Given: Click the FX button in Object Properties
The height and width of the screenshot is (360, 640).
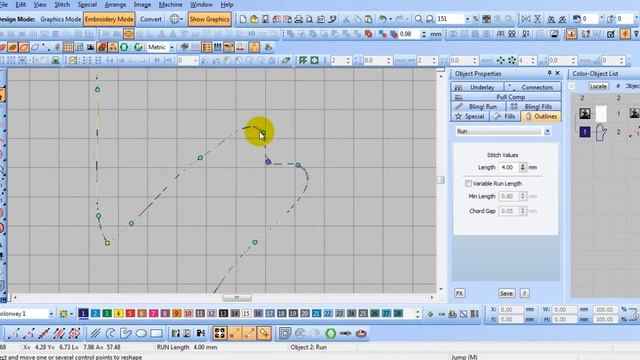Looking at the screenshot, I should 460,293.
